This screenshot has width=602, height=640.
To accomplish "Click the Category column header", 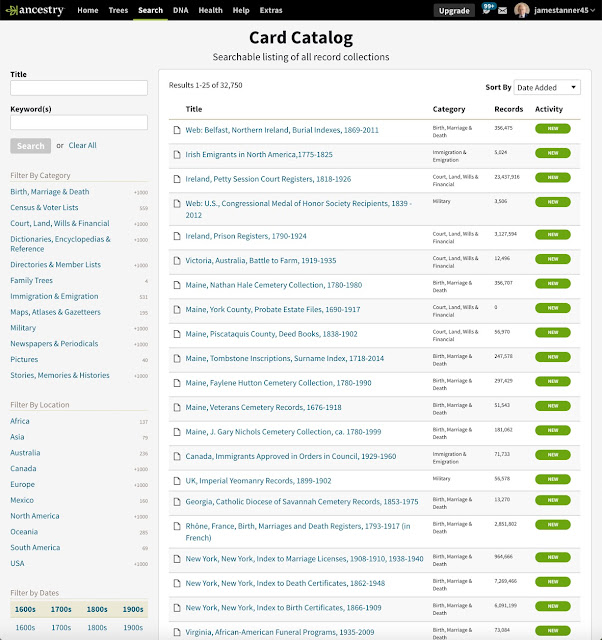I will point(449,109).
